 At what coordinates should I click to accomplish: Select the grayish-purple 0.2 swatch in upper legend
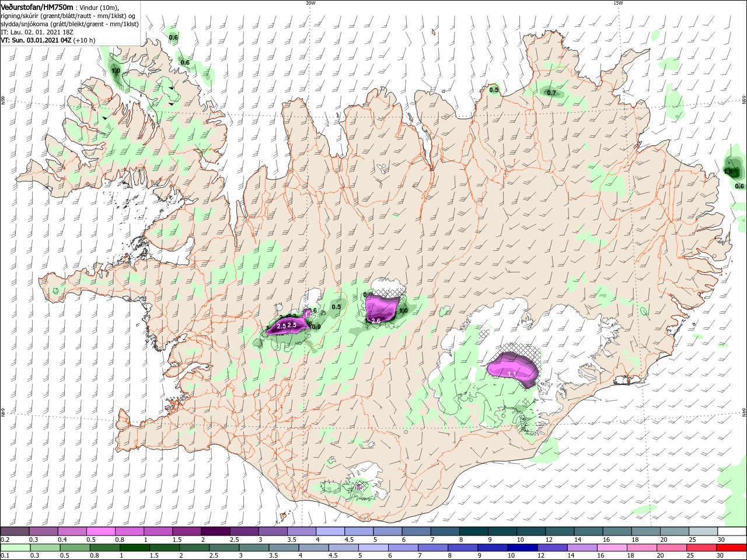coord(15,531)
